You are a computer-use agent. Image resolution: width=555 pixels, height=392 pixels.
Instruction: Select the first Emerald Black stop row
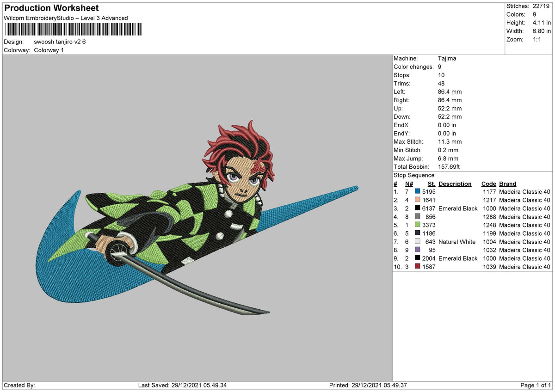[x=472, y=208]
